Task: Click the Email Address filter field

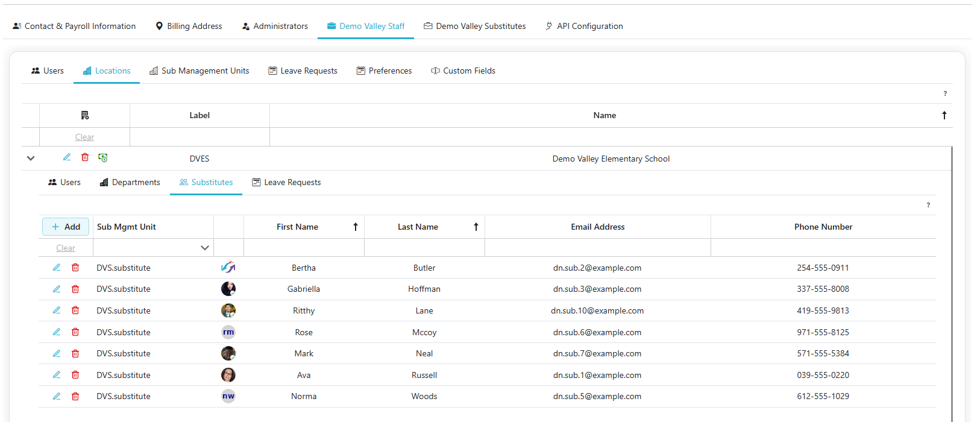Action: point(597,248)
